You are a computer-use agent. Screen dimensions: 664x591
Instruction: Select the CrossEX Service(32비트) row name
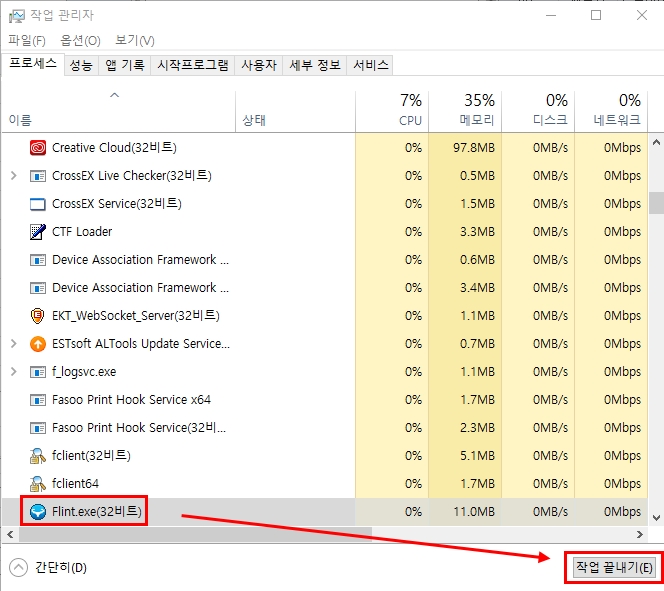(117, 204)
